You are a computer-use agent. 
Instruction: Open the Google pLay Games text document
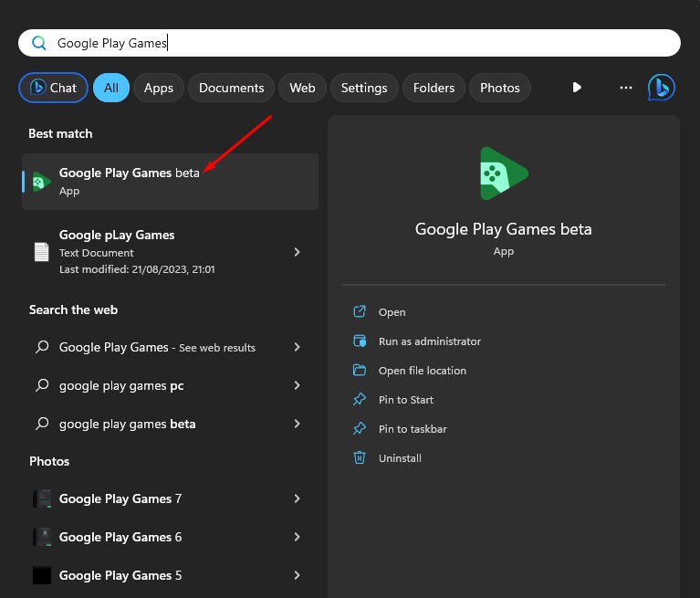click(x=170, y=252)
